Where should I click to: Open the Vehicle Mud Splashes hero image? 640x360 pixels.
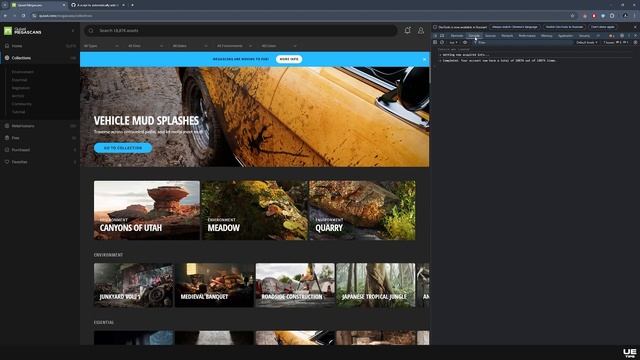tap(255, 117)
